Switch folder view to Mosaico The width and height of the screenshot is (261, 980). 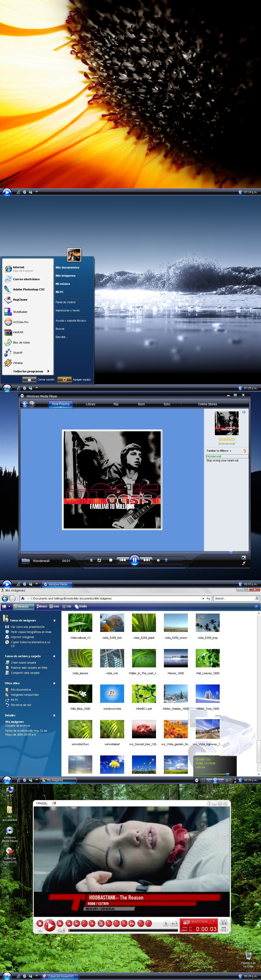pos(42,606)
